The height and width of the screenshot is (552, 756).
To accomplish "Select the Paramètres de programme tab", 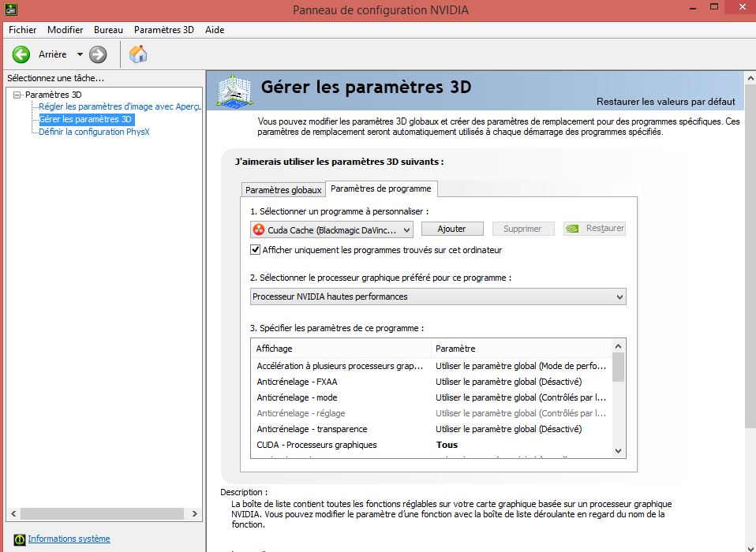I will 381,188.
